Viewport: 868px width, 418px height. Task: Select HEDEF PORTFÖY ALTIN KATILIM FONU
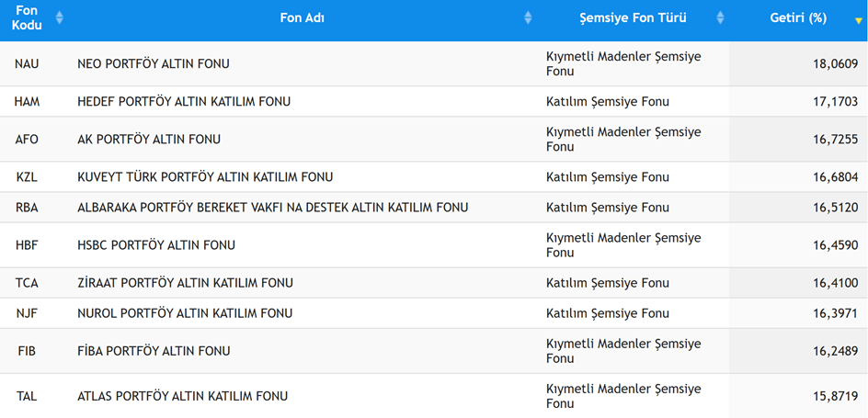click(x=184, y=101)
